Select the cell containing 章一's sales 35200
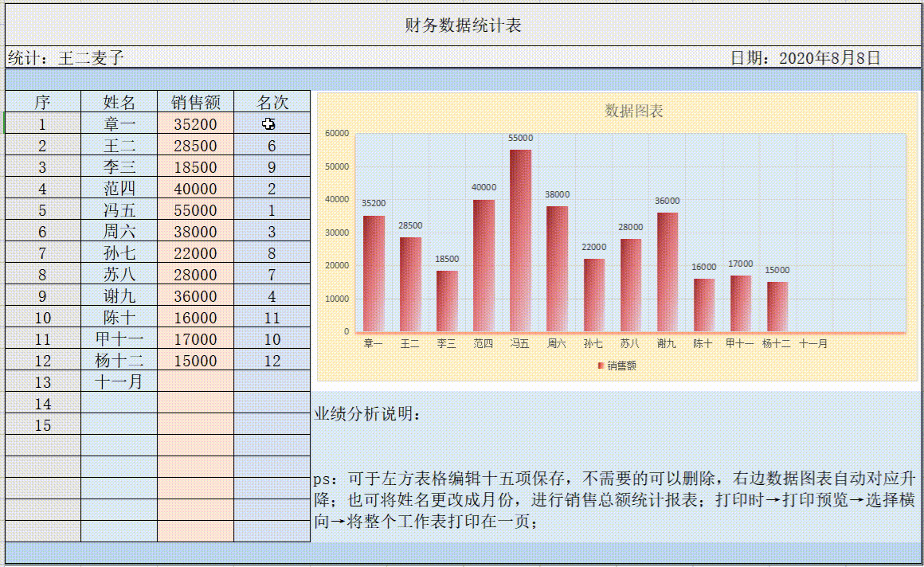 click(194, 124)
